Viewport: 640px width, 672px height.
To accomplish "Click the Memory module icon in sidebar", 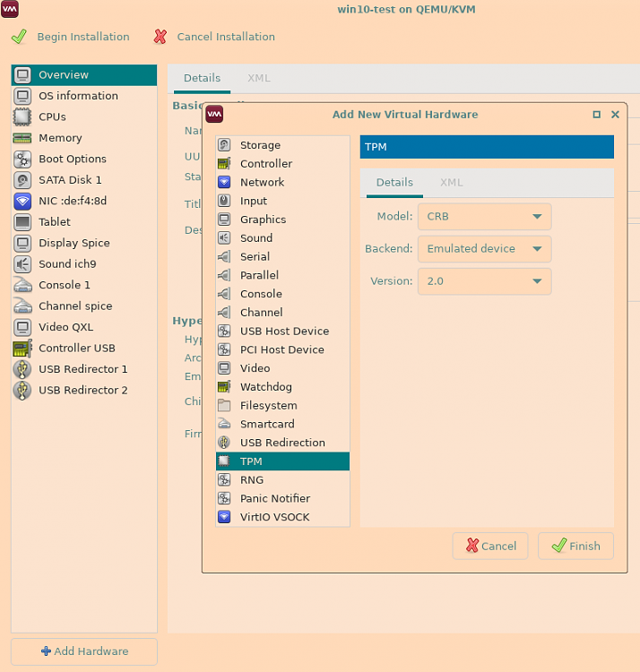I will tap(22, 138).
